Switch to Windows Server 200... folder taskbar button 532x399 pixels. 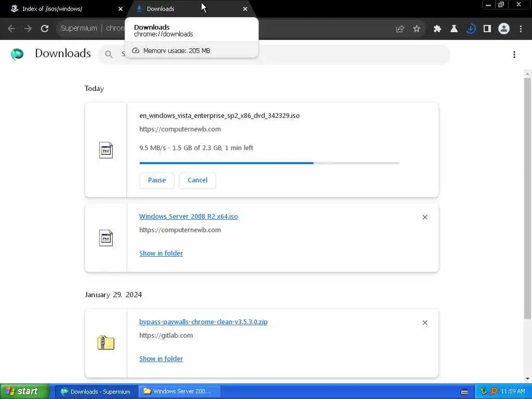tap(180, 392)
